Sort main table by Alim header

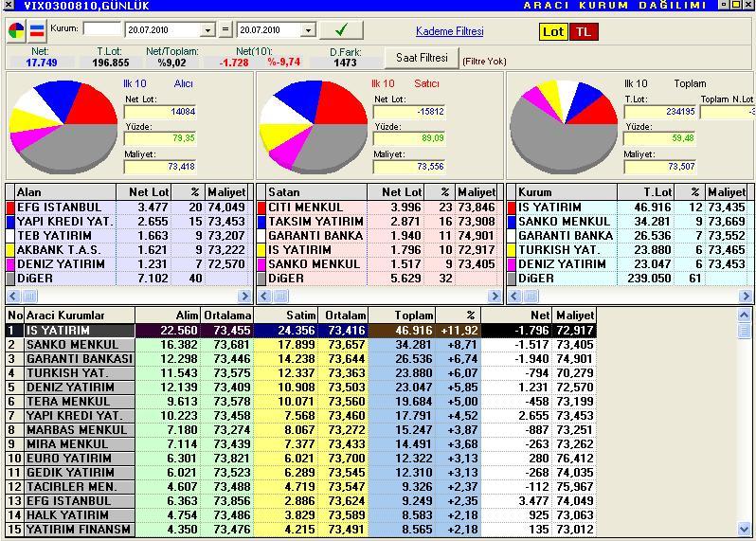point(168,316)
